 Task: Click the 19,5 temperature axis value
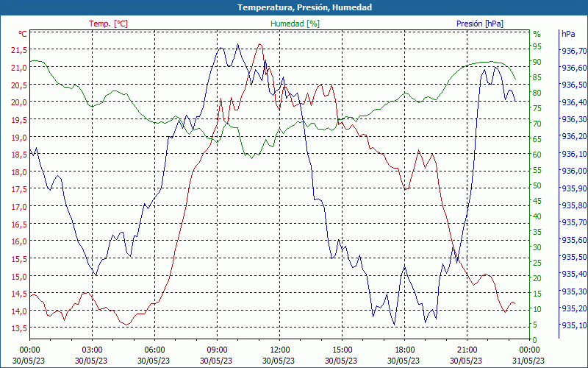(19, 120)
